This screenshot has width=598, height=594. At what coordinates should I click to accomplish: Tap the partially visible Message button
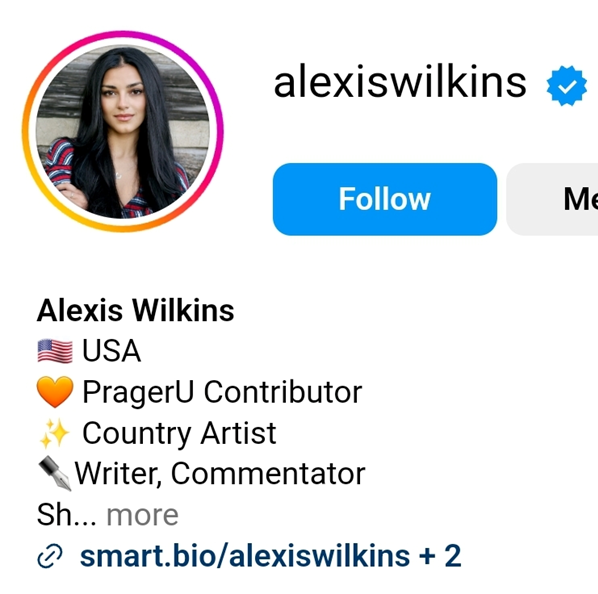pyautogui.click(x=552, y=199)
